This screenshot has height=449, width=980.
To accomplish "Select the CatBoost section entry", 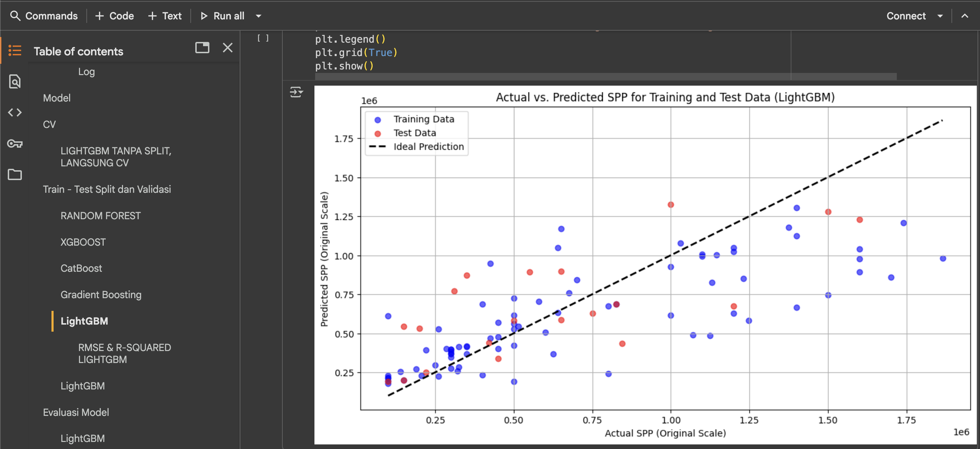I will coord(81,268).
